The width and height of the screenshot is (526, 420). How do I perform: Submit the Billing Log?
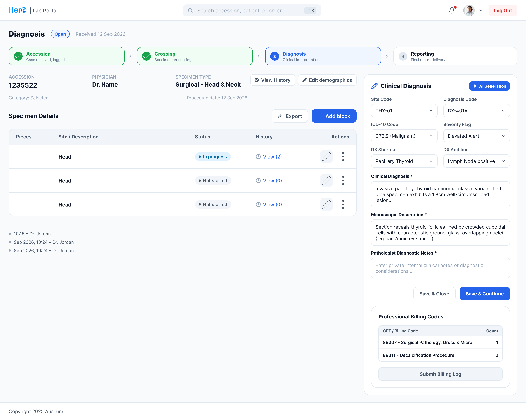tap(440, 374)
